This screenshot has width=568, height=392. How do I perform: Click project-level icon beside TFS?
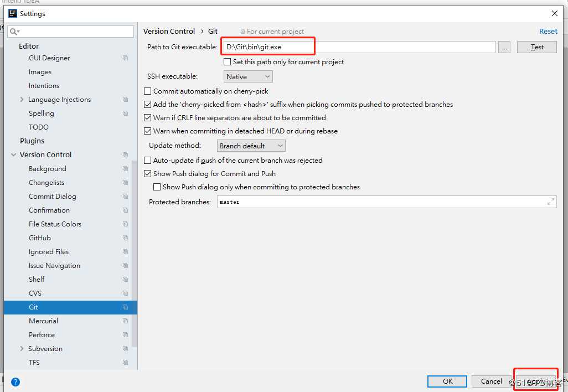[125, 362]
